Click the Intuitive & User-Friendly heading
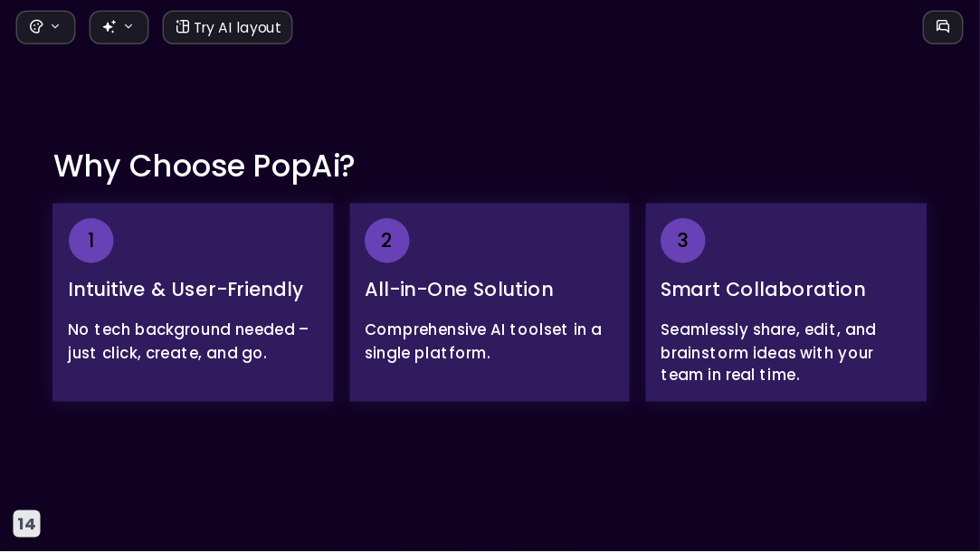Image resolution: width=980 pixels, height=553 pixels. (x=186, y=290)
